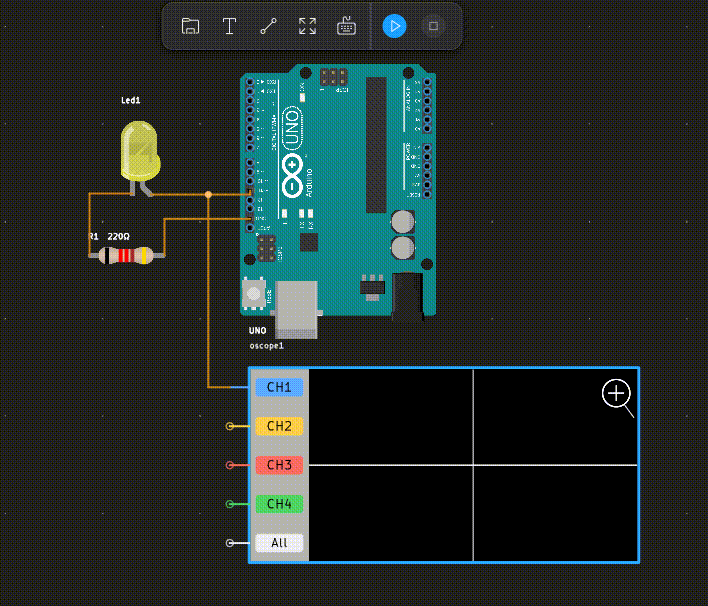Click the fit-to-screen expand icon
This screenshot has height=606, width=708.
[307, 26]
